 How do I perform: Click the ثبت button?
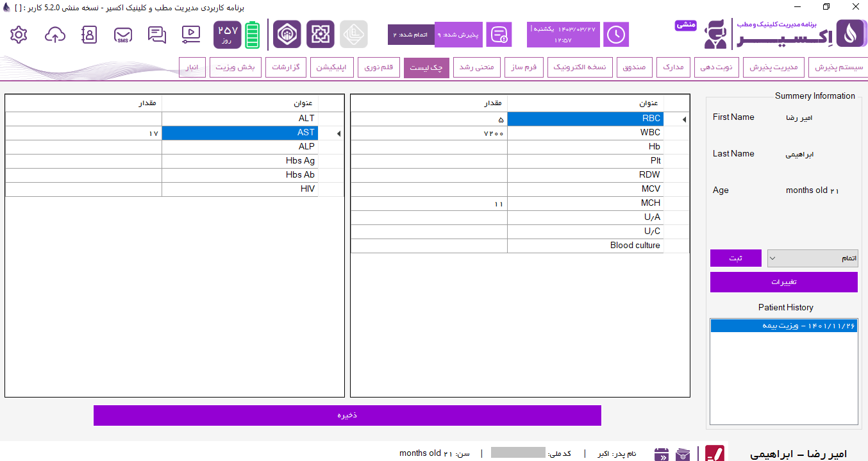(x=735, y=258)
